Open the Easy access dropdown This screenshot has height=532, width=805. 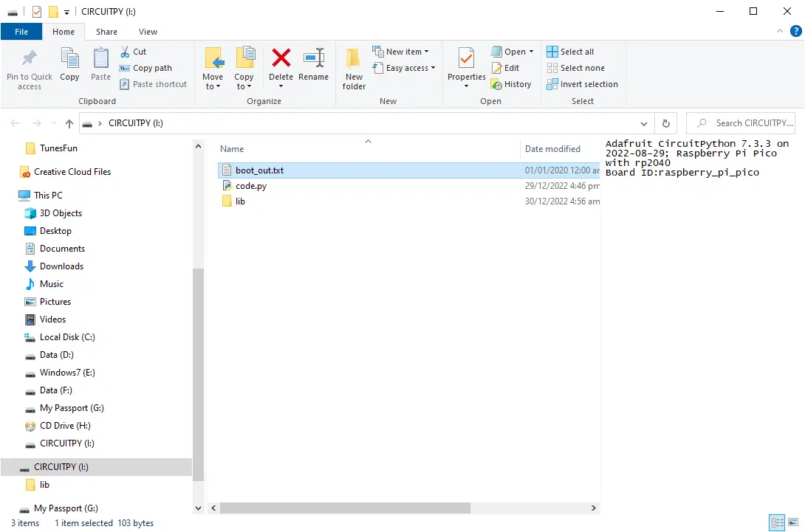404,68
